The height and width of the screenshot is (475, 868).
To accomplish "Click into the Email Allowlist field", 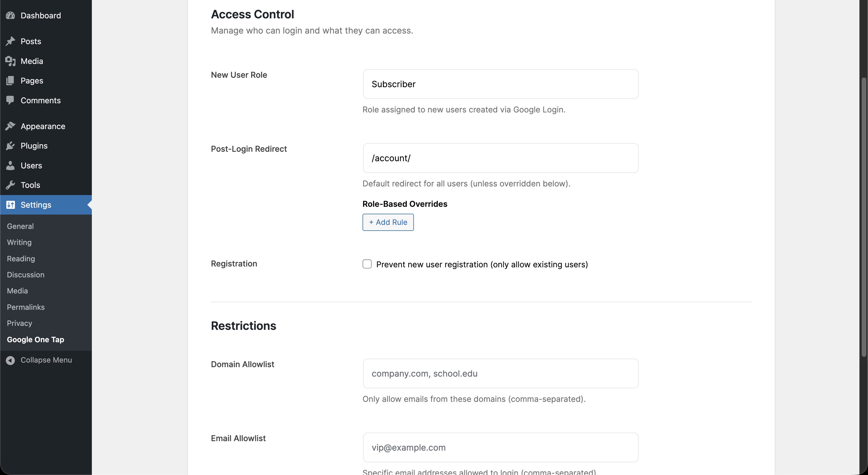I will pos(500,447).
